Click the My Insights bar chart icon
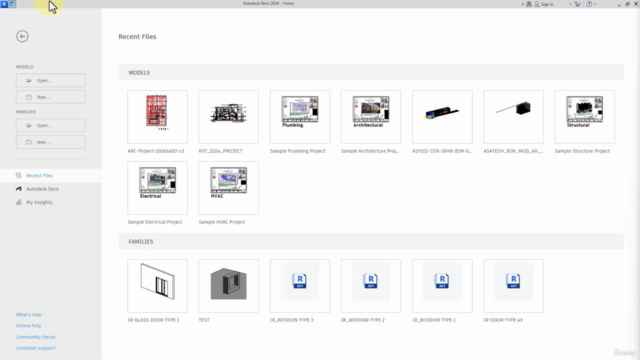This screenshot has width=640, height=360. click(19, 202)
